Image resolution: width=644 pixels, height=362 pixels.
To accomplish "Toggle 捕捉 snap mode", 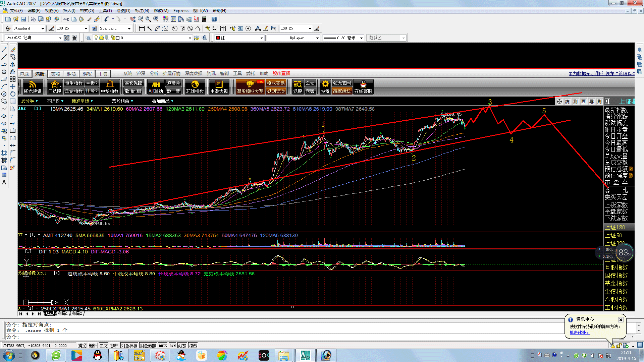I will [82, 346].
